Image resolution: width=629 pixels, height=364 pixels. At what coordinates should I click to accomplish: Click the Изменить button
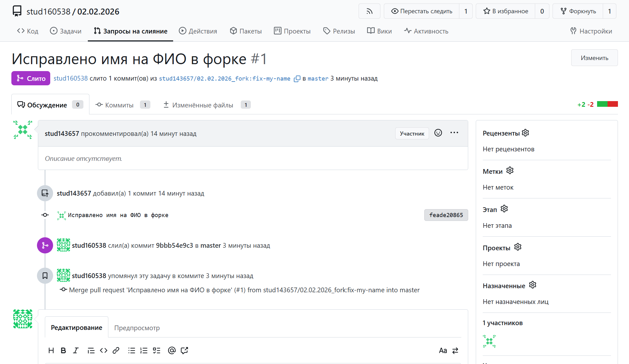click(x=594, y=58)
